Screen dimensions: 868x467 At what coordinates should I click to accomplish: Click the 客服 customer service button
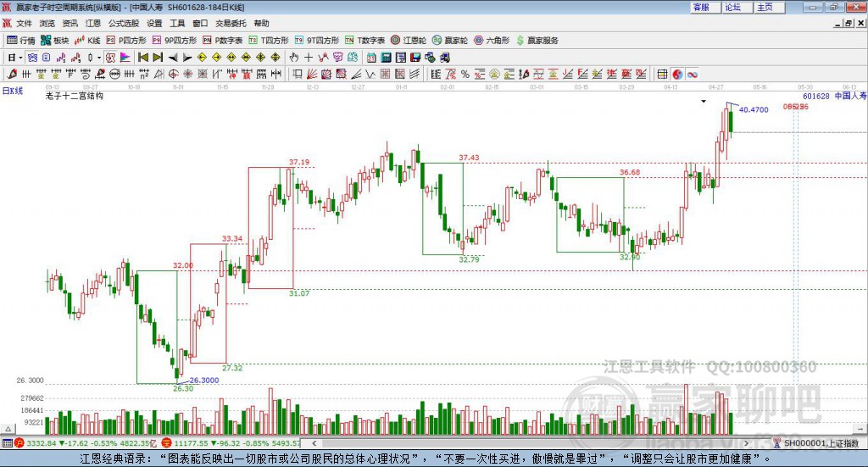click(x=704, y=7)
